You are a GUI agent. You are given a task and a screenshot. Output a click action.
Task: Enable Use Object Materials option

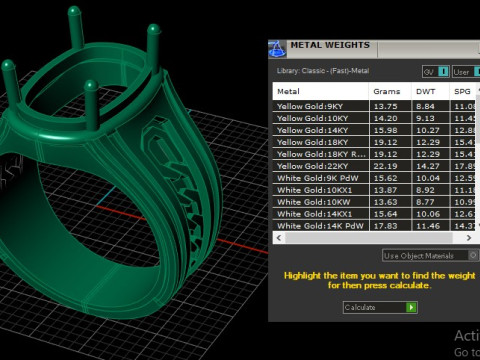430,256
